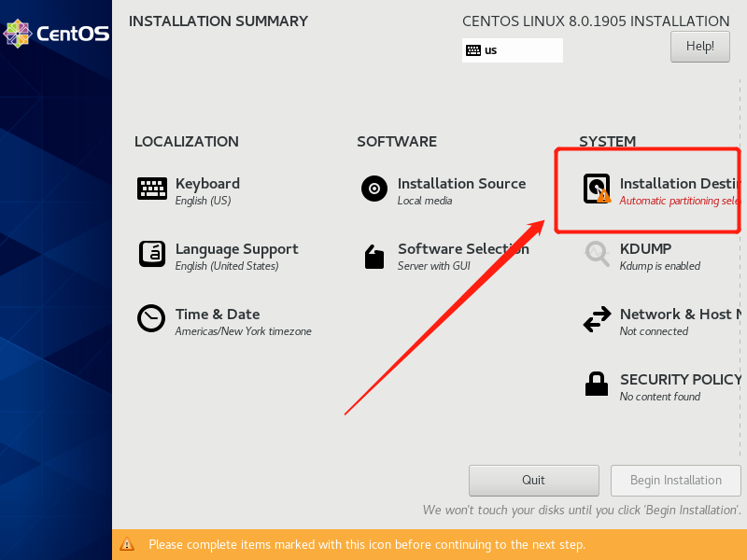Click the Software Selection package icon
Viewport: 747px width, 560px height.
click(374, 258)
